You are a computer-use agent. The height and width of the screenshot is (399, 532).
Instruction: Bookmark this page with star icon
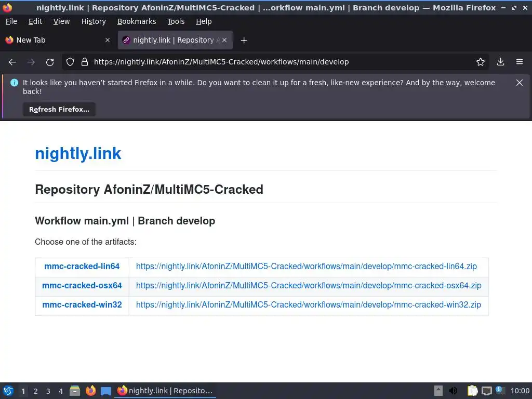[x=481, y=62]
